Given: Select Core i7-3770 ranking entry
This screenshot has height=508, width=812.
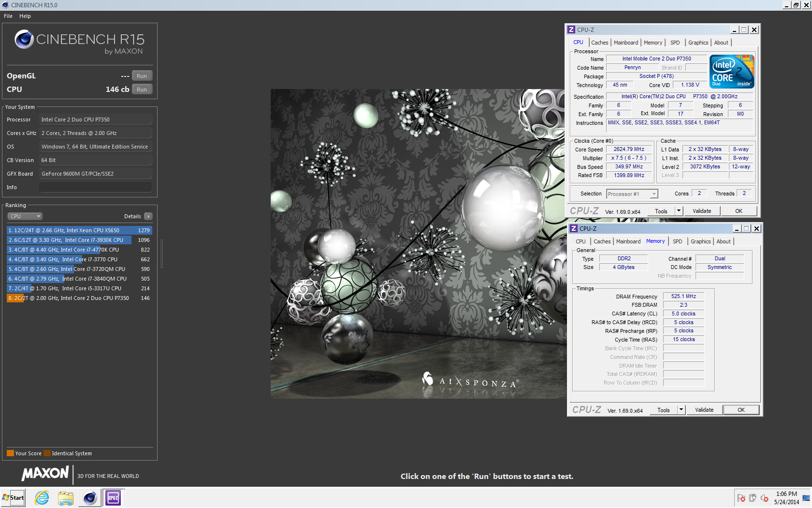Looking at the screenshot, I should (79, 259).
